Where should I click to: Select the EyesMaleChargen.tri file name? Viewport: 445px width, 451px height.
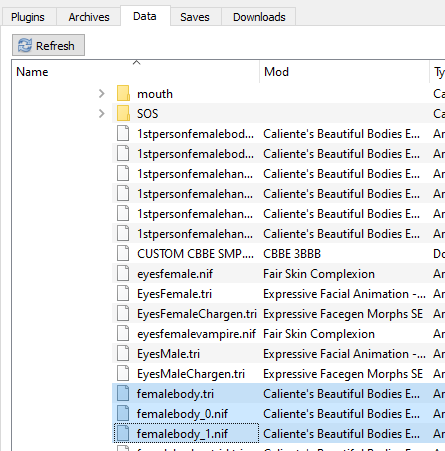click(x=191, y=374)
